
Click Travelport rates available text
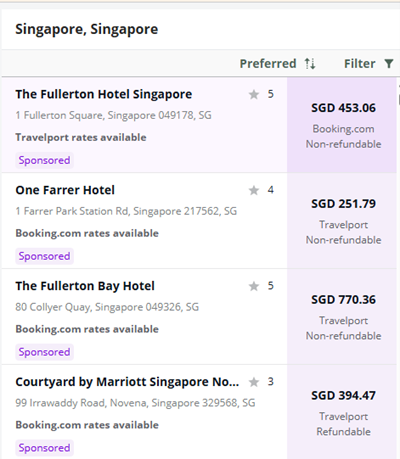tap(81, 137)
